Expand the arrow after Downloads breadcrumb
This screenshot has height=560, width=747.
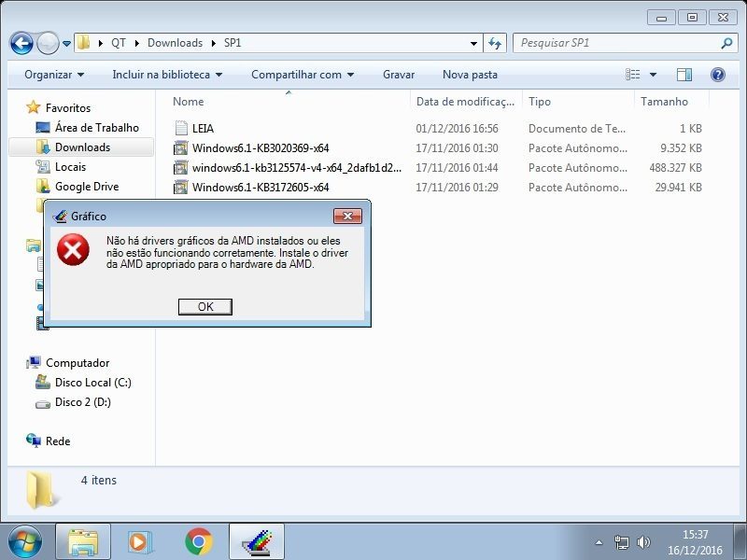pyautogui.click(x=214, y=43)
